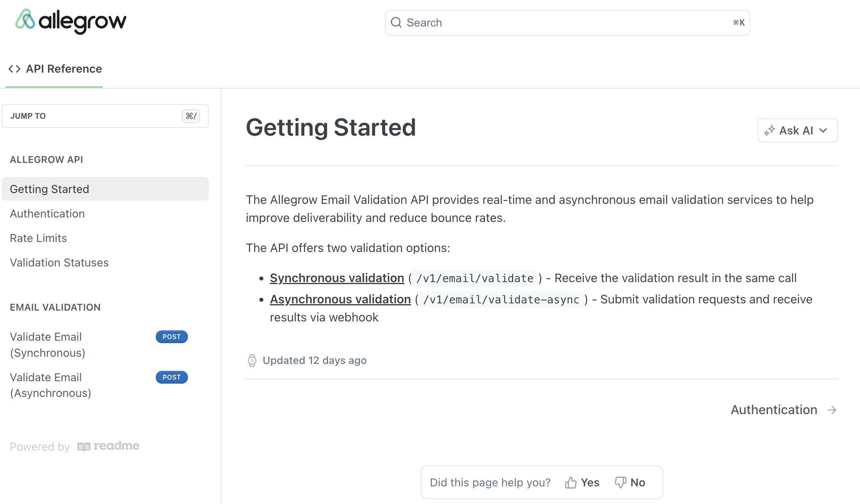Vote Yes on page helpfulness
Screen dimensions: 860x504
coord(582,482)
